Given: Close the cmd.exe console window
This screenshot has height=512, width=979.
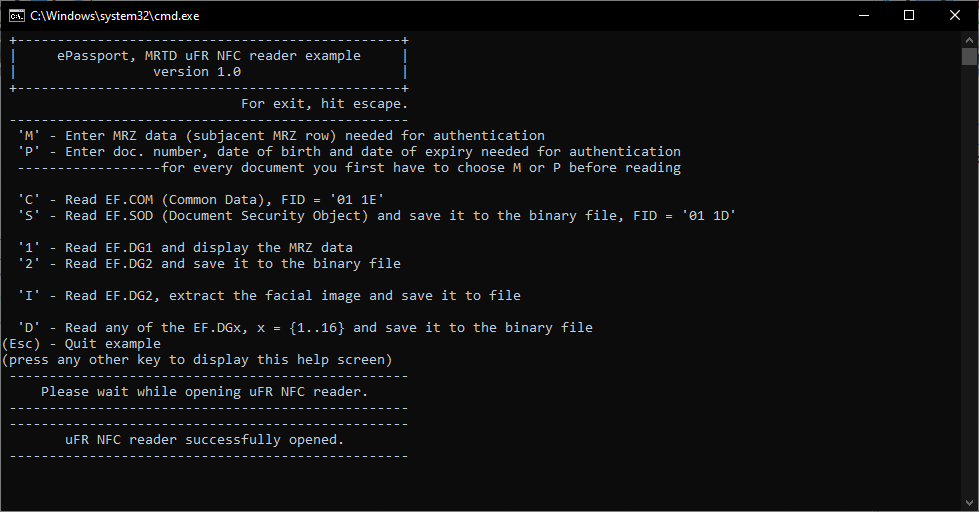Looking at the screenshot, I should click(x=955, y=16).
